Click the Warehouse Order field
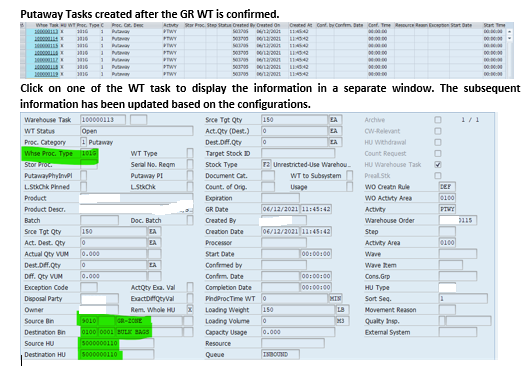This screenshot has width=526, height=366. pos(458,220)
